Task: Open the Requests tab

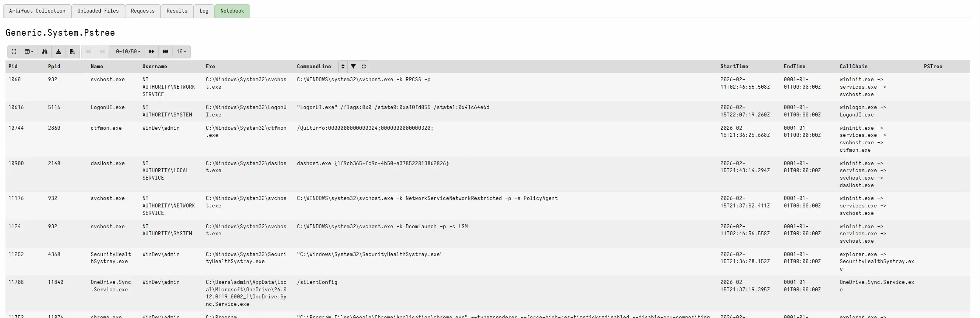Action: coord(143,11)
